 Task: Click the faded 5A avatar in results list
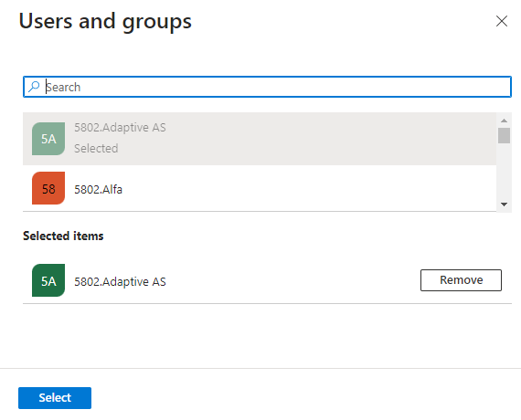48,139
